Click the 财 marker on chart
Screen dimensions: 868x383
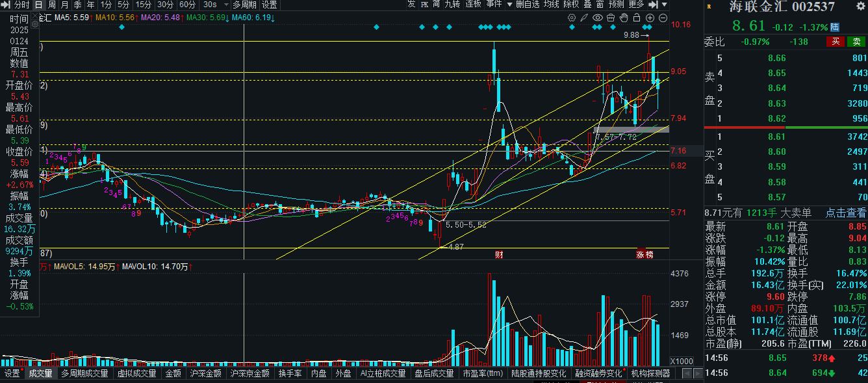click(x=498, y=254)
